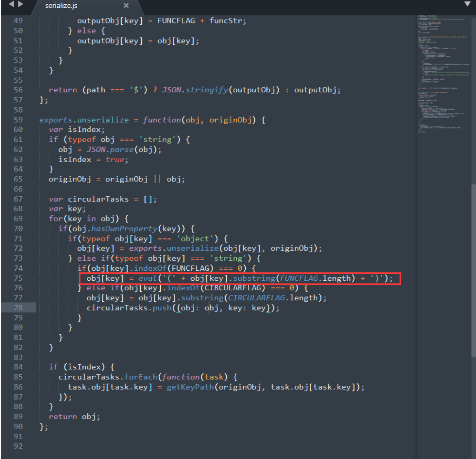This screenshot has height=459, width=476.
Task: Click "CIRCULARFLAG.length" on line 77
Action: [x=272, y=298]
